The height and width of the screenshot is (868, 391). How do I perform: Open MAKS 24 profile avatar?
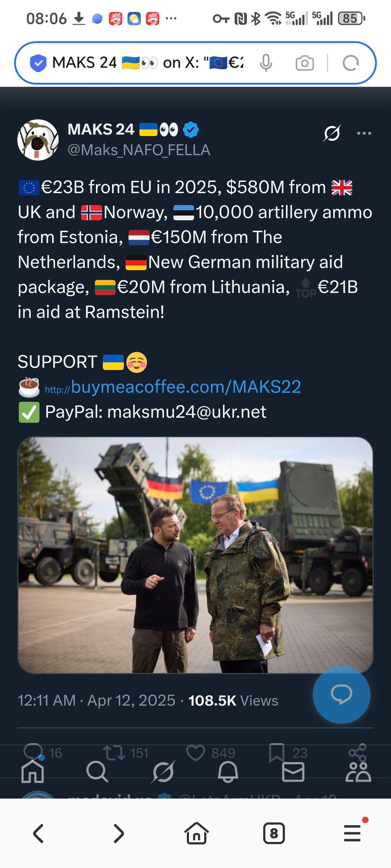(x=38, y=140)
